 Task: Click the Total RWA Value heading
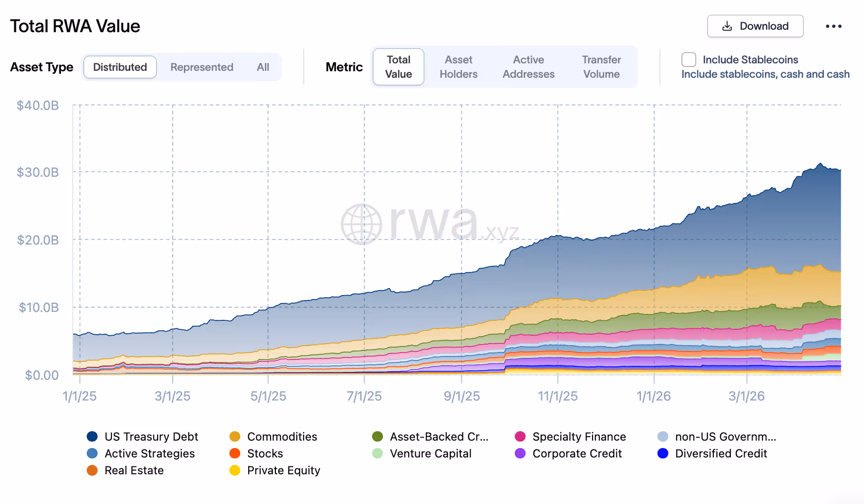coord(75,26)
